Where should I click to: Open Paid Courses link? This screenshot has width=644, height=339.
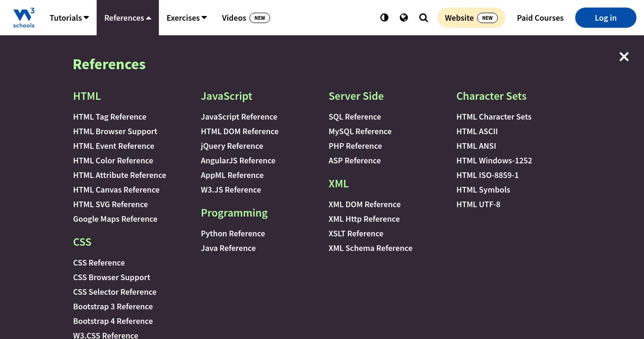[x=540, y=18]
